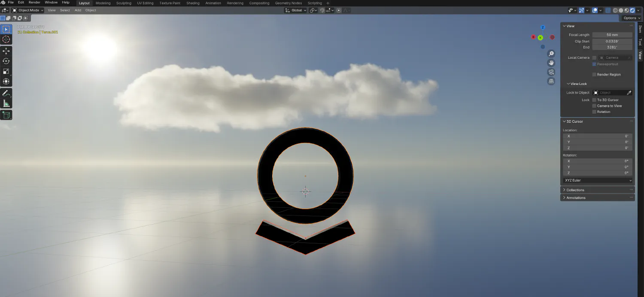Enable Lock To 3D Cursor checkbox
Viewport: 644px width, 297px height.
tap(594, 100)
